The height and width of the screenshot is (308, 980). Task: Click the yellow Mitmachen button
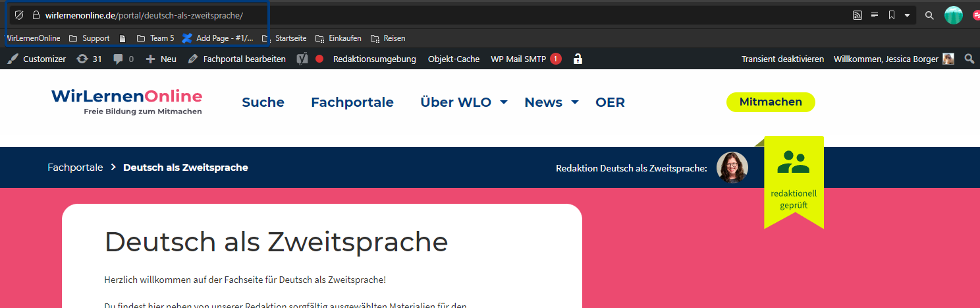770,102
